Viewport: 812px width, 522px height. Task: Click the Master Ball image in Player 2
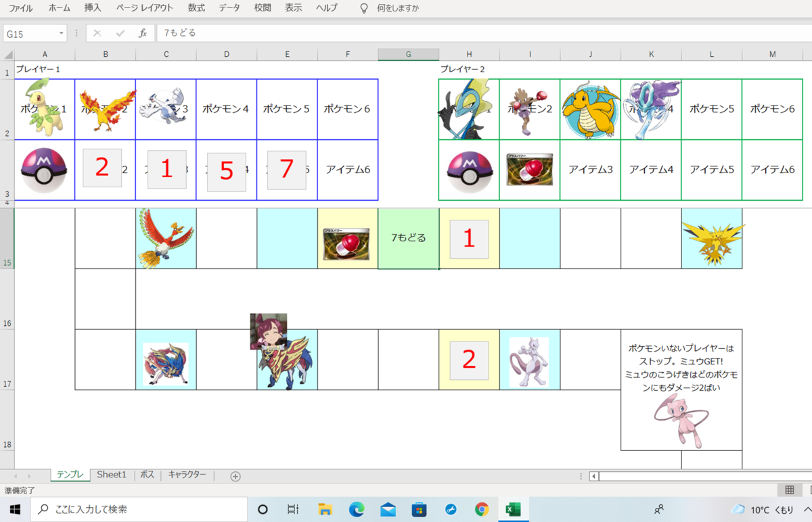click(x=470, y=171)
